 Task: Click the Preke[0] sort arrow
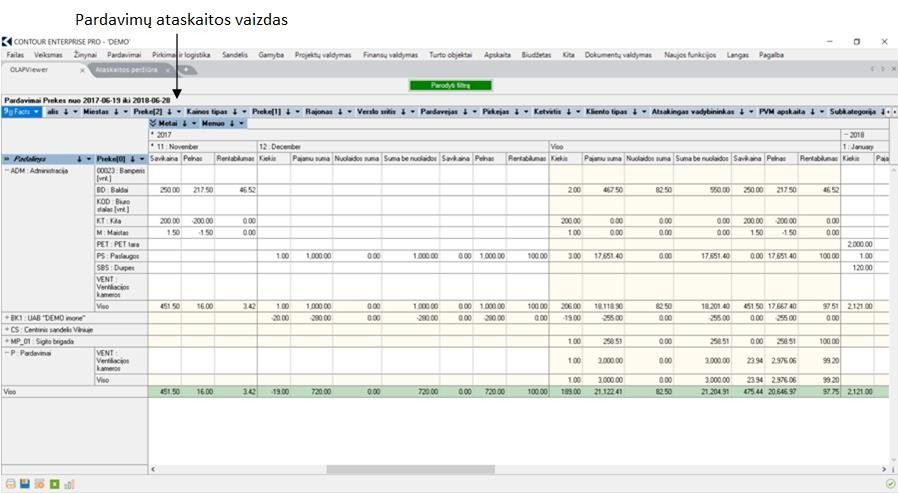[x=132, y=159]
